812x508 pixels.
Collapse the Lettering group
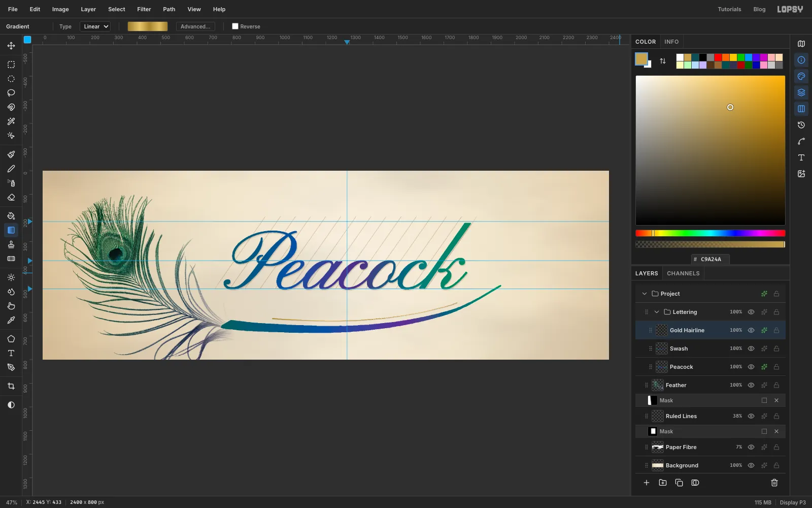657,312
